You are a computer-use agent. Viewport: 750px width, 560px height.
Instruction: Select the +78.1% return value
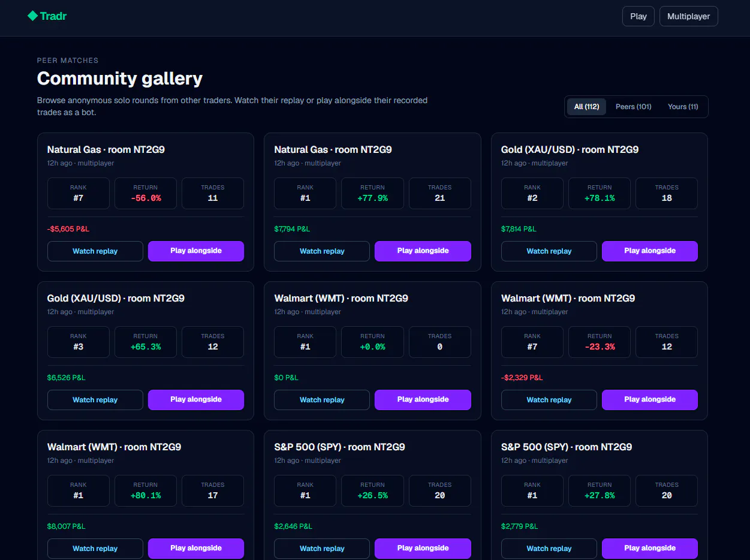[x=600, y=198]
